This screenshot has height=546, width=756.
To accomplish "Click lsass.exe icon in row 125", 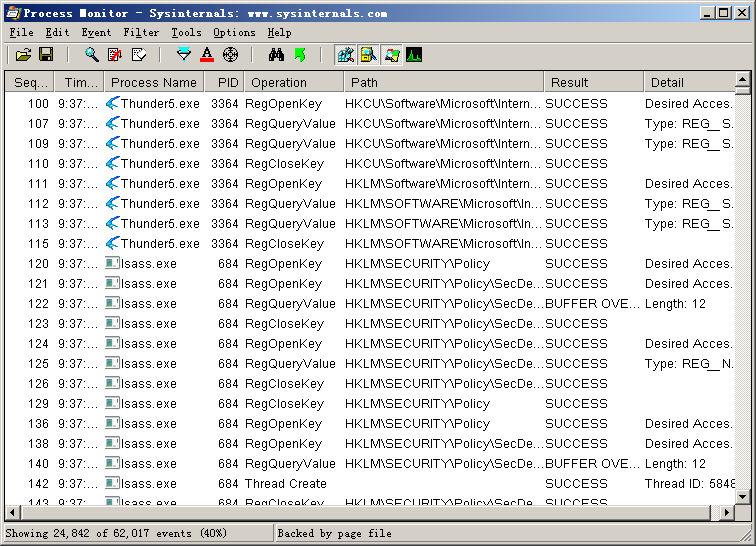I will (x=112, y=363).
